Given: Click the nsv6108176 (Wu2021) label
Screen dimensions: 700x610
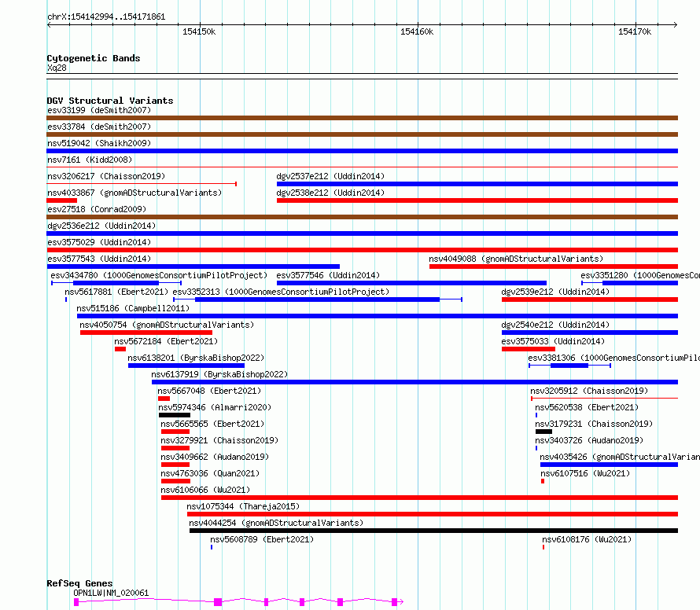Looking at the screenshot, I should coord(587,539).
